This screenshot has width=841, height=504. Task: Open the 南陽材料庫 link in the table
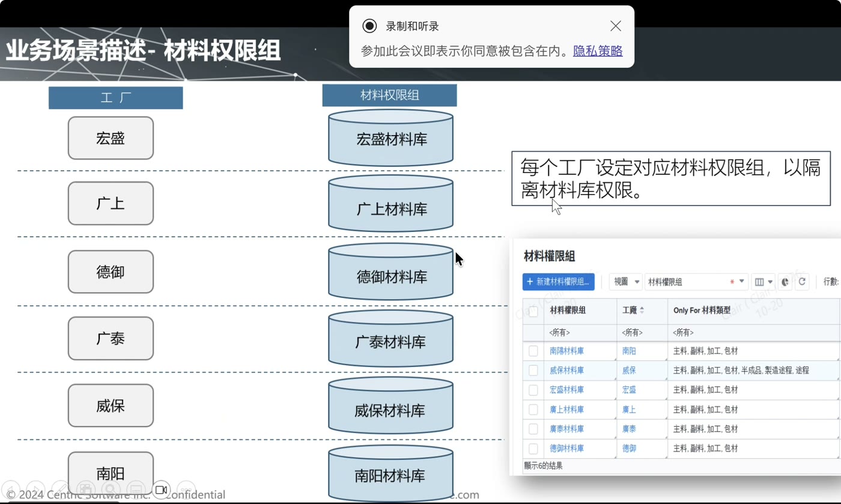(566, 351)
